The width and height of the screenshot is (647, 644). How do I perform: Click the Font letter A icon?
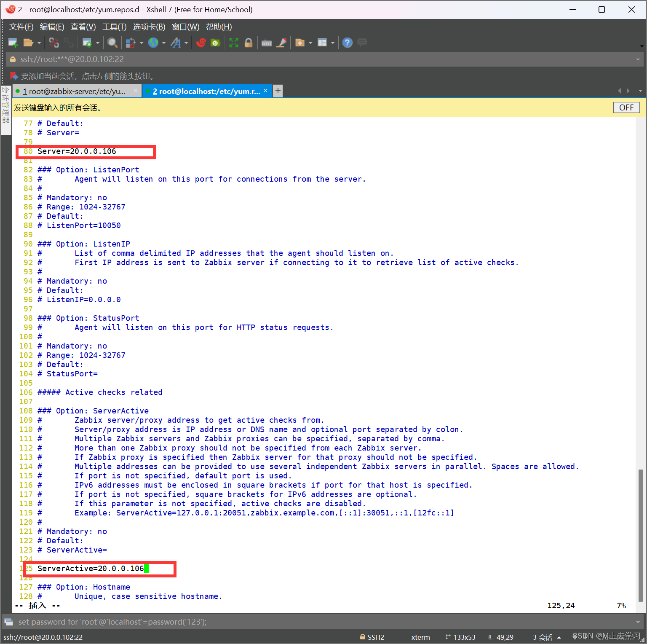[x=176, y=43]
